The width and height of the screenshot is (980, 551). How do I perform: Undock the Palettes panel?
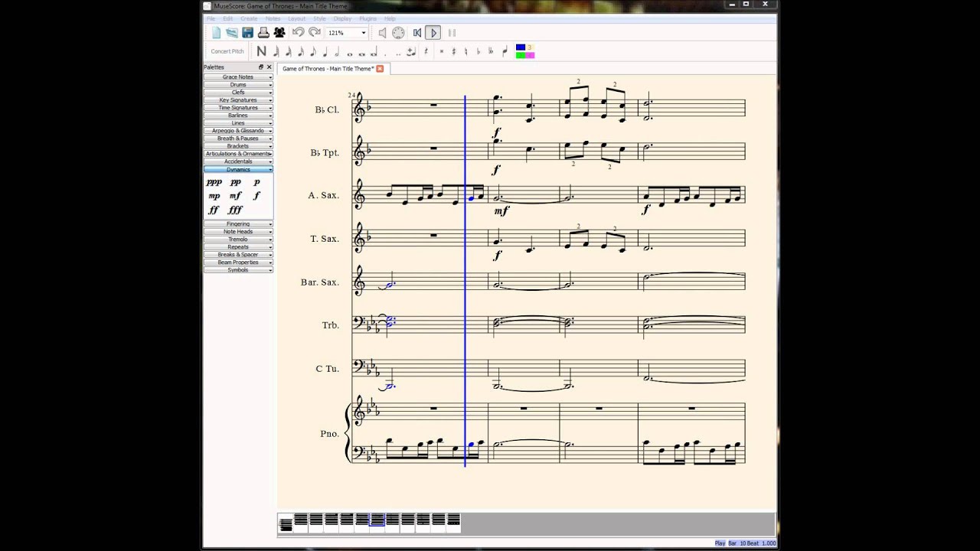(x=261, y=67)
